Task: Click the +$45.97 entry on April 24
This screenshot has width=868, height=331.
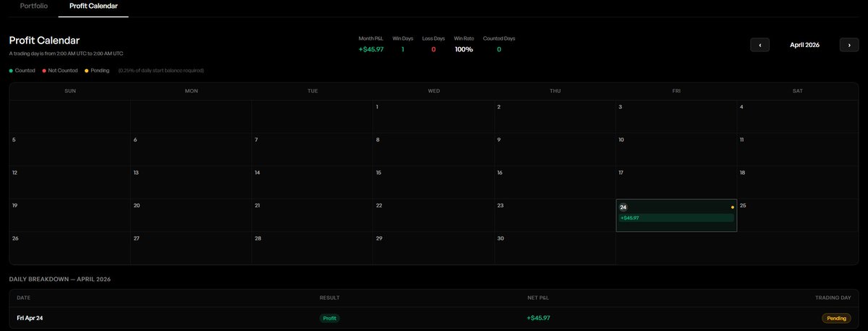Action: point(676,217)
